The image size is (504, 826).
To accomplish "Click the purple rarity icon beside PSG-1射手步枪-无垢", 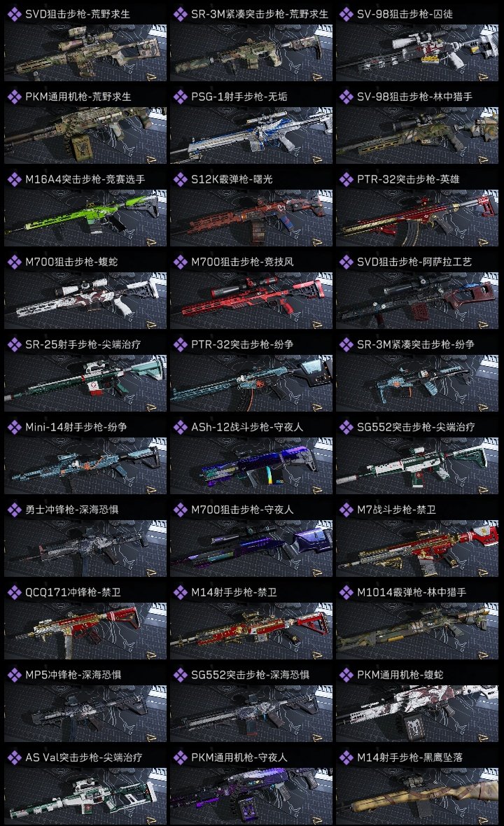I will pyautogui.click(x=180, y=97).
